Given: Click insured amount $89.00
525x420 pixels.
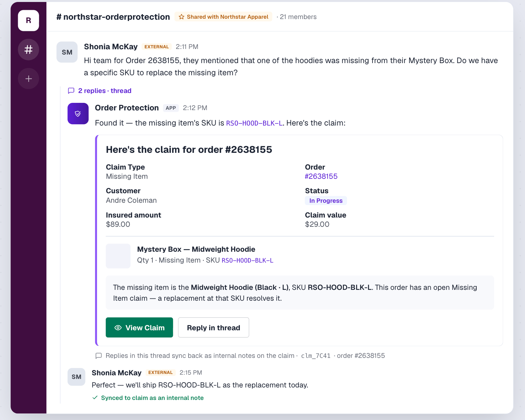Looking at the screenshot, I should pyautogui.click(x=118, y=224).
